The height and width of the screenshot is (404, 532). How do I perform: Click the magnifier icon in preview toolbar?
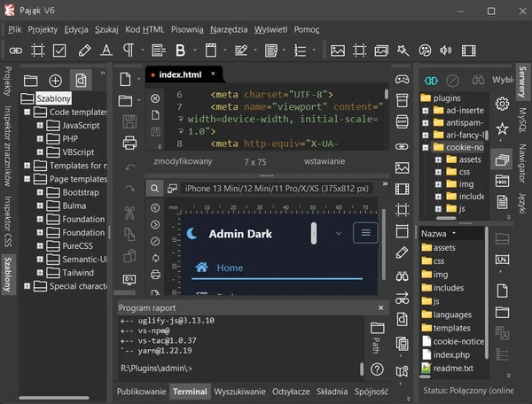(x=154, y=189)
